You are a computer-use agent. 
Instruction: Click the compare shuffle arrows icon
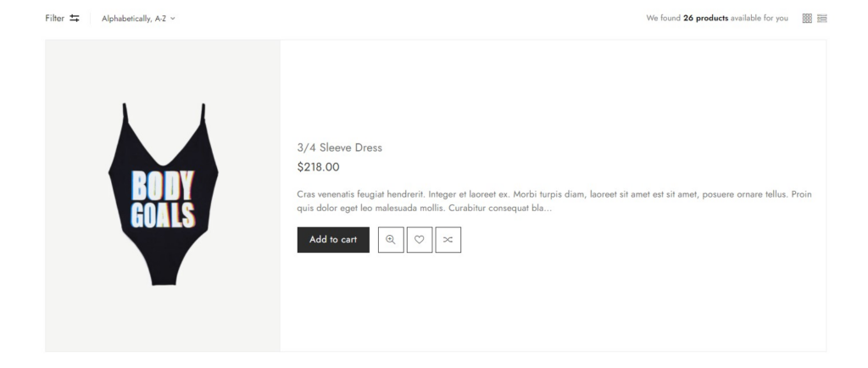tap(448, 240)
